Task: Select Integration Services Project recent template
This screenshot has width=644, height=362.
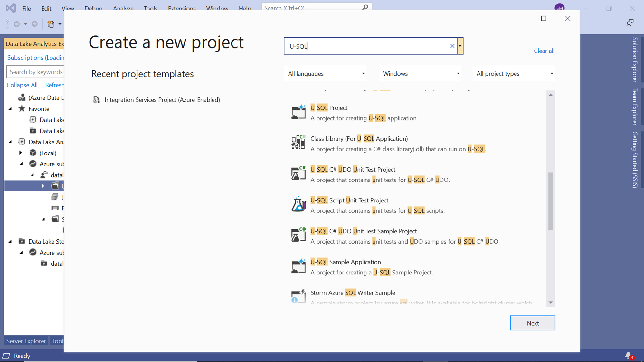Action: click(162, 100)
